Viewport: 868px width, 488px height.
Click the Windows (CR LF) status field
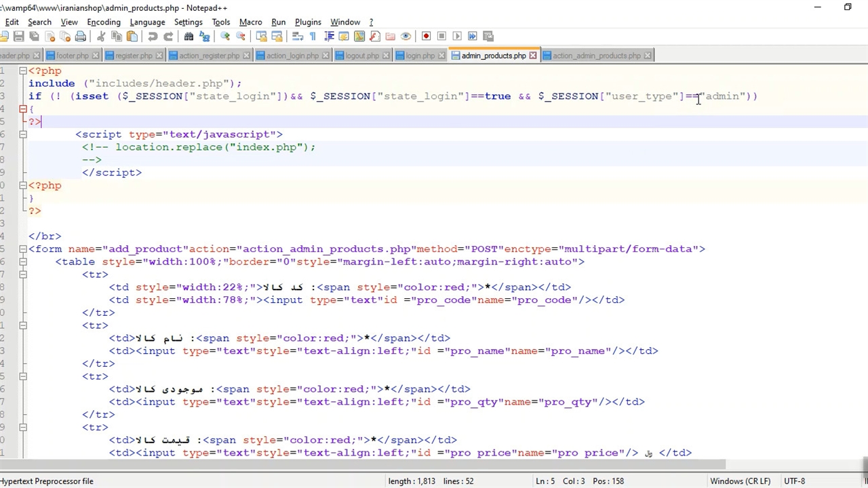[x=740, y=481]
